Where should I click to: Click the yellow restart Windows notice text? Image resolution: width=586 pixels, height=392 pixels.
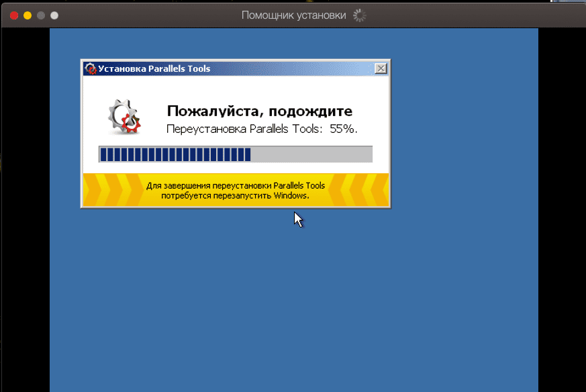(x=236, y=191)
